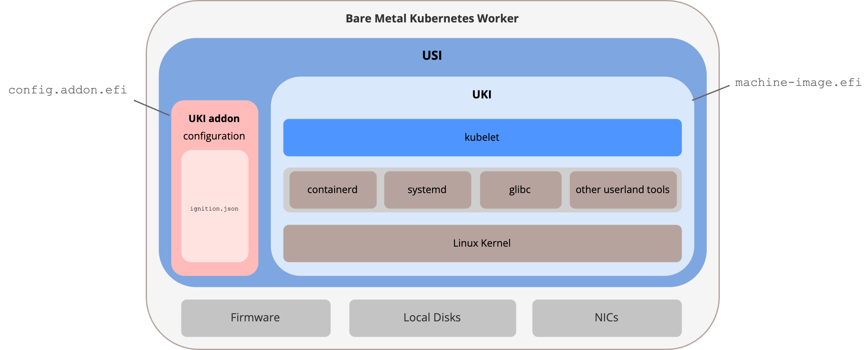The width and height of the screenshot is (868, 350).
Task: Select the NICs box
Action: point(607,318)
